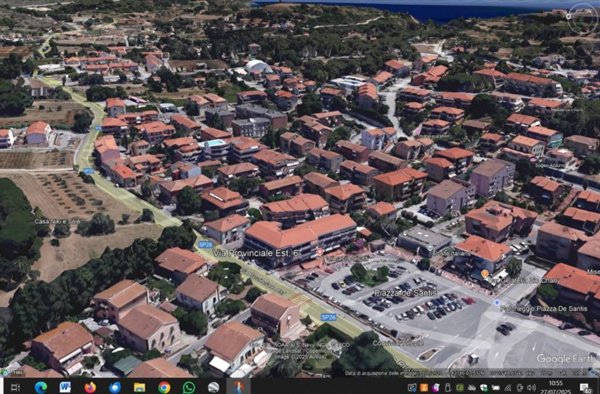600x394 pixels.
Task: Click the "Parcheggio Piazza De Santis" label
Action: 544,308
